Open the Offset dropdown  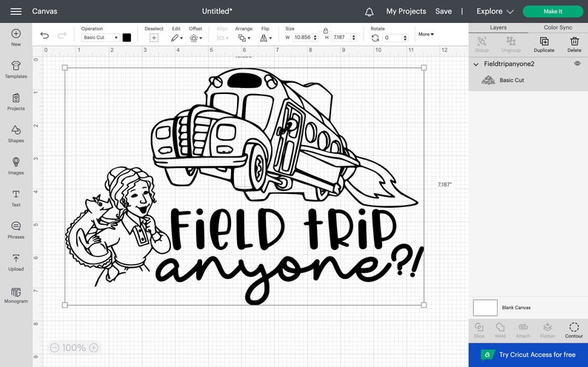click(x=196, y=38)
